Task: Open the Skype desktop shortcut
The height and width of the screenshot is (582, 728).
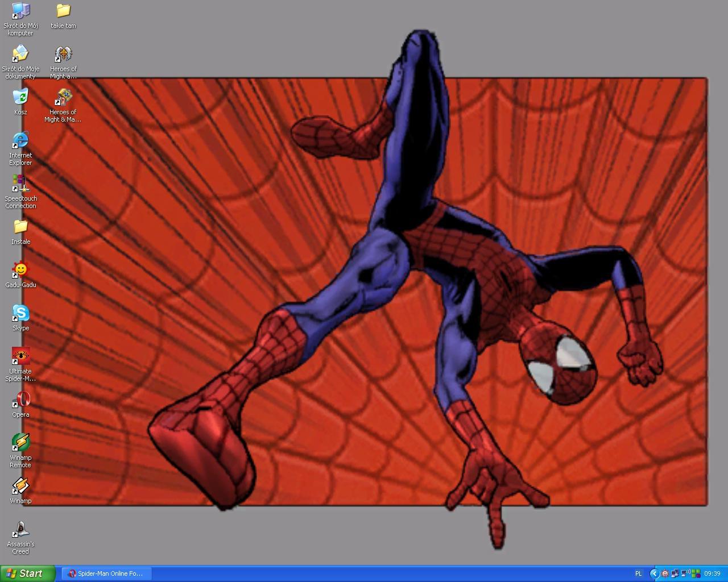Action: click(x=20, y=313)
